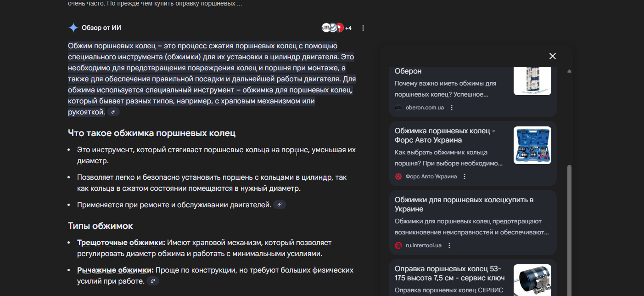Viewport: 644px width, 296px height.
Task: Open the blue tool case thumbnail
Action: click(532, 145)
